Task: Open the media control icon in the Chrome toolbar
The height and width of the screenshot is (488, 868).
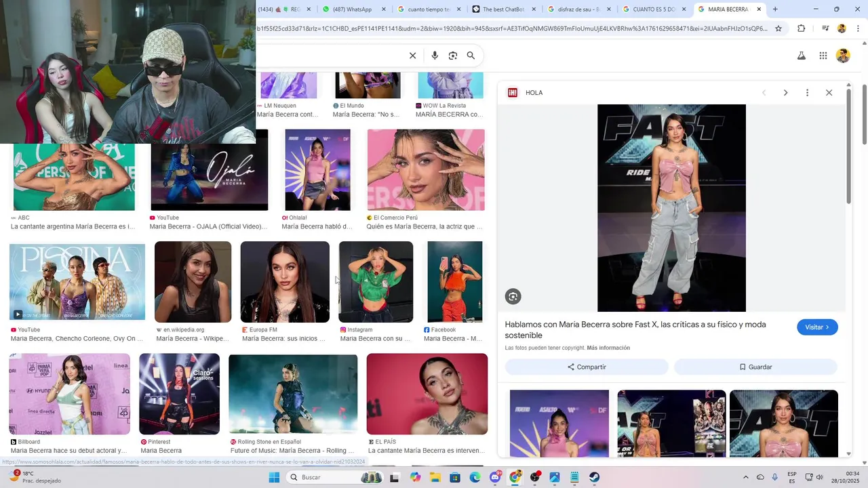Action: [x=825, y=28]
